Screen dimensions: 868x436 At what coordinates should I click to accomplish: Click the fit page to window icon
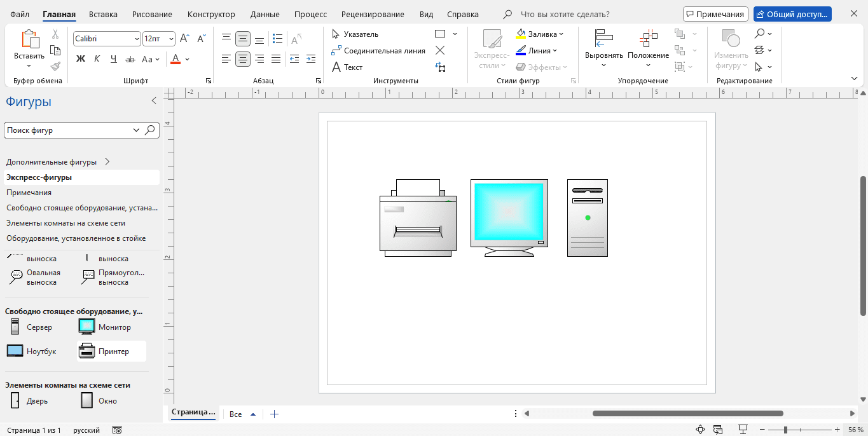(701, 430)
